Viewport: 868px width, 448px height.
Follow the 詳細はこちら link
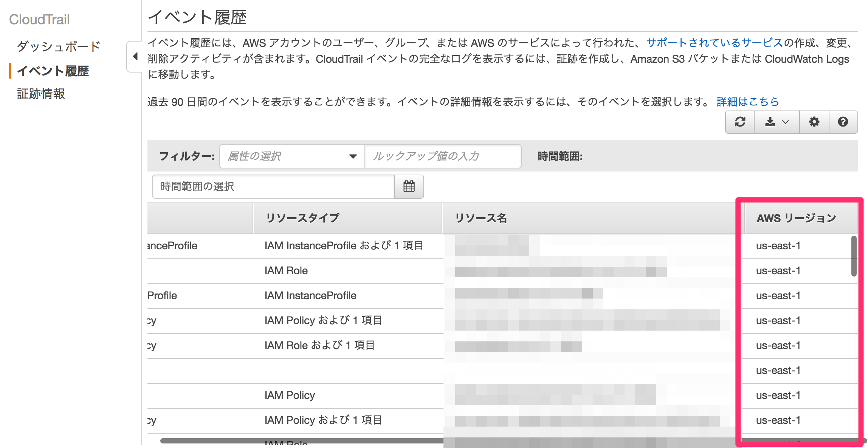[748, 102]
